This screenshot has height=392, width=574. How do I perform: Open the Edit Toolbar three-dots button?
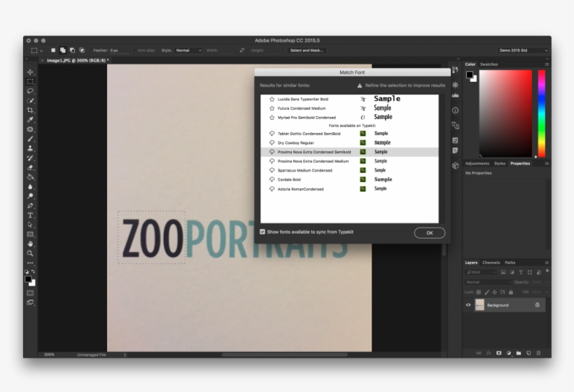point(30,262)
